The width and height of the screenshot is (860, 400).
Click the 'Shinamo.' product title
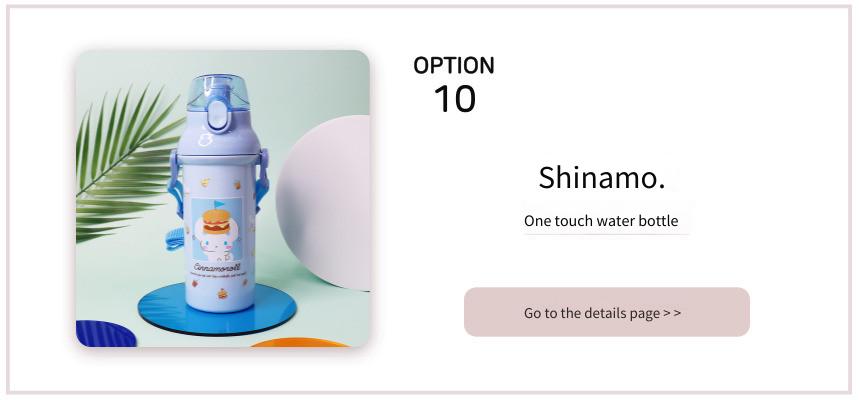click(602, 178)
